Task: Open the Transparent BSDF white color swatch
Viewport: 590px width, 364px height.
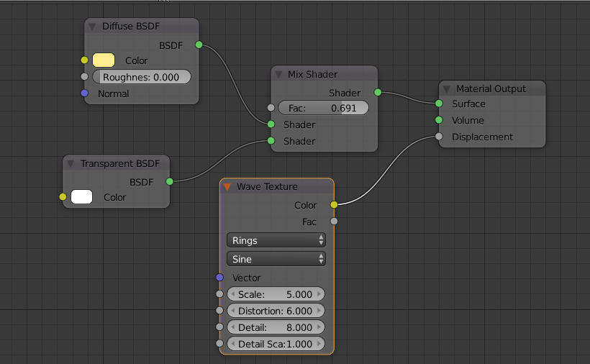Action: coord(82,197)
